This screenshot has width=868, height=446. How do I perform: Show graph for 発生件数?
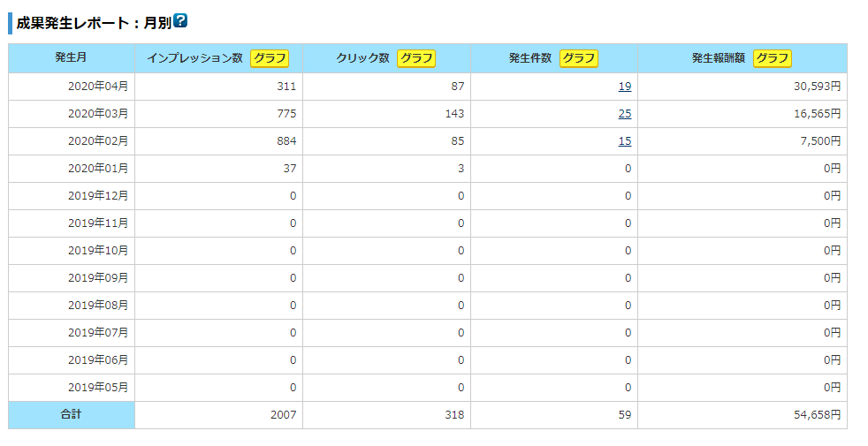click(579, 58)
